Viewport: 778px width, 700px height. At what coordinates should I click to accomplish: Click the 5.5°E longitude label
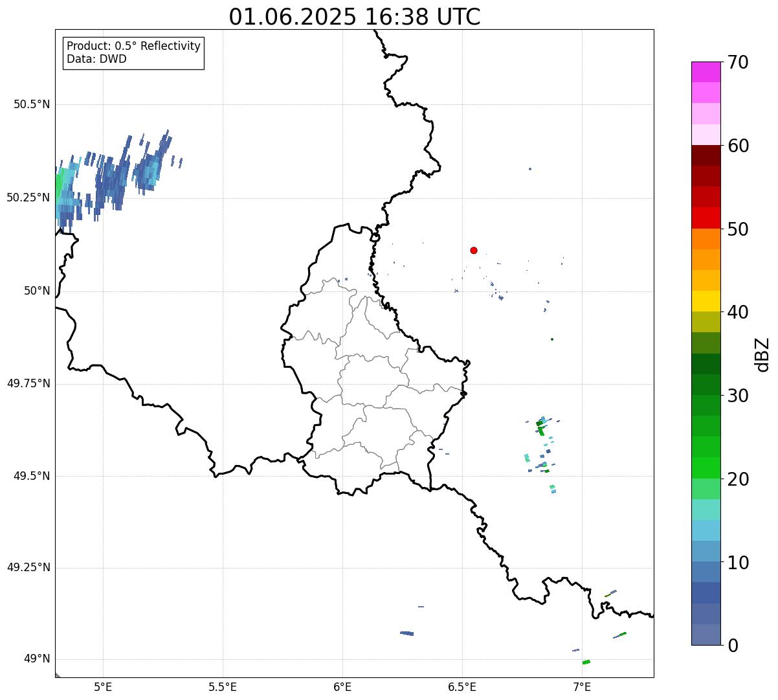pyautogui.click(x=223, y=686)
